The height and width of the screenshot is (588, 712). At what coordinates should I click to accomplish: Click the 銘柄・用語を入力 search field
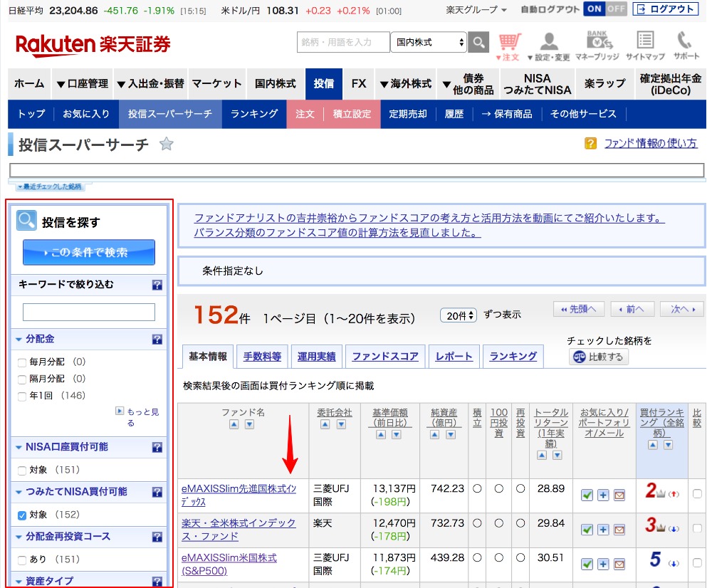(343, 42)
